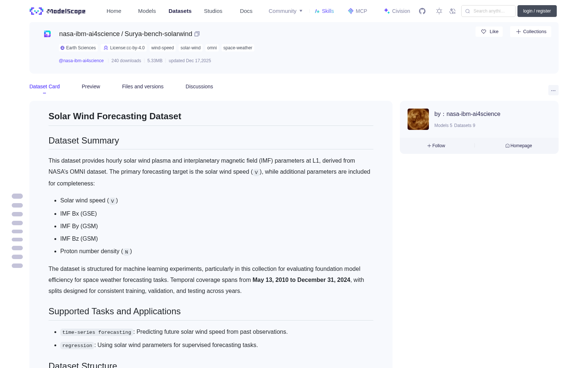Viewport: 588px width, 368px height.
Task: Open Civision from the top bar
Action: tap(397, 11)
